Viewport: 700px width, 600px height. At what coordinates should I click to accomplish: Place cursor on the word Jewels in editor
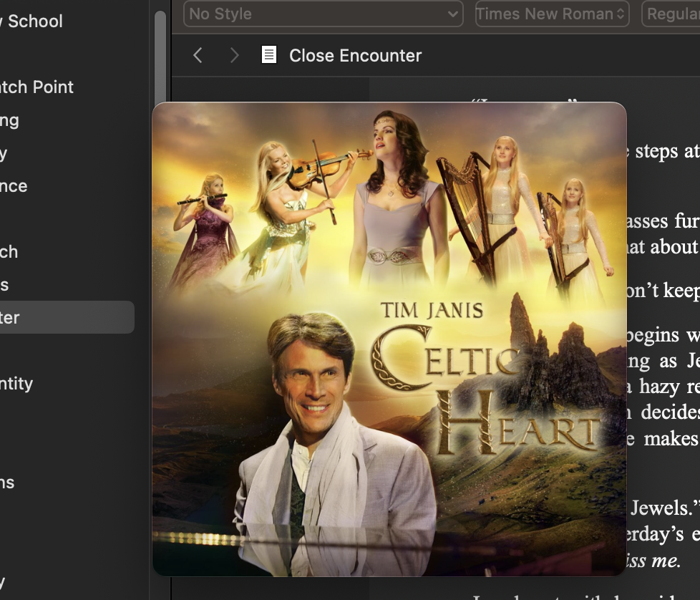(660, 508)
